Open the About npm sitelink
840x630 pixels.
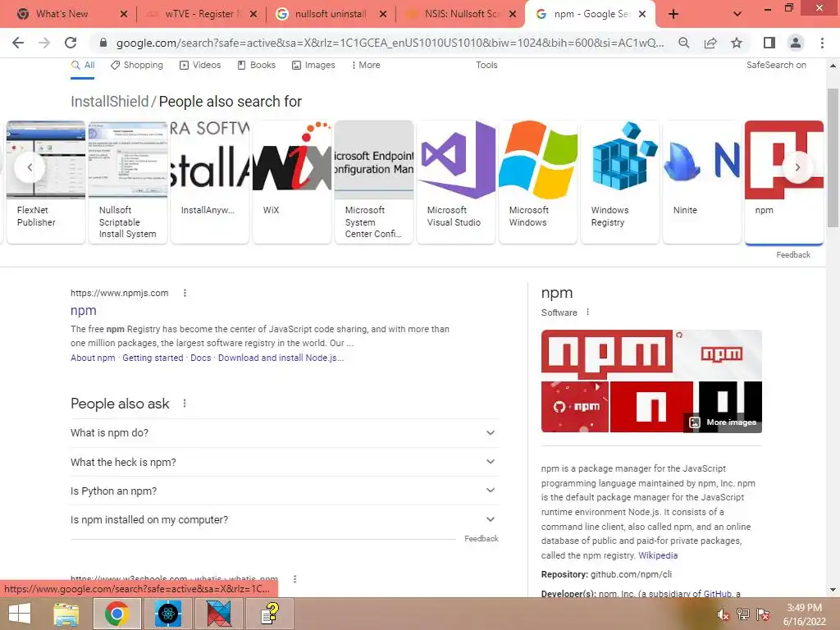93,358
